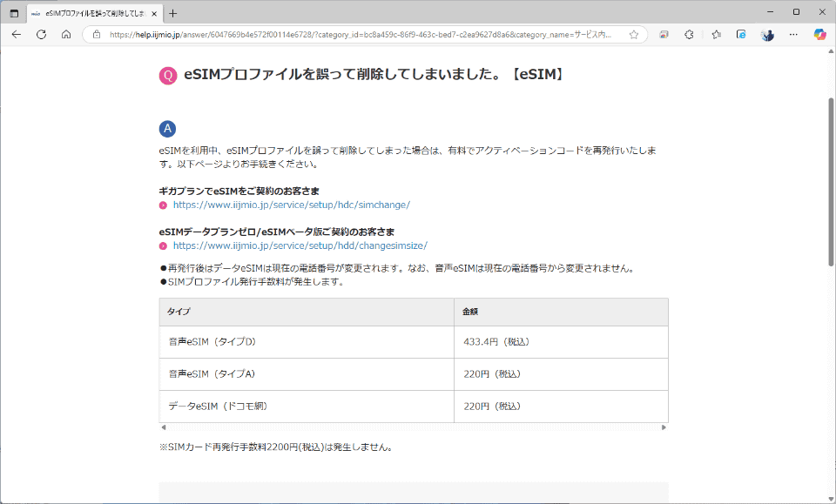Reload the current page
This screenshot has width=836, height=504.
point(41,35)
